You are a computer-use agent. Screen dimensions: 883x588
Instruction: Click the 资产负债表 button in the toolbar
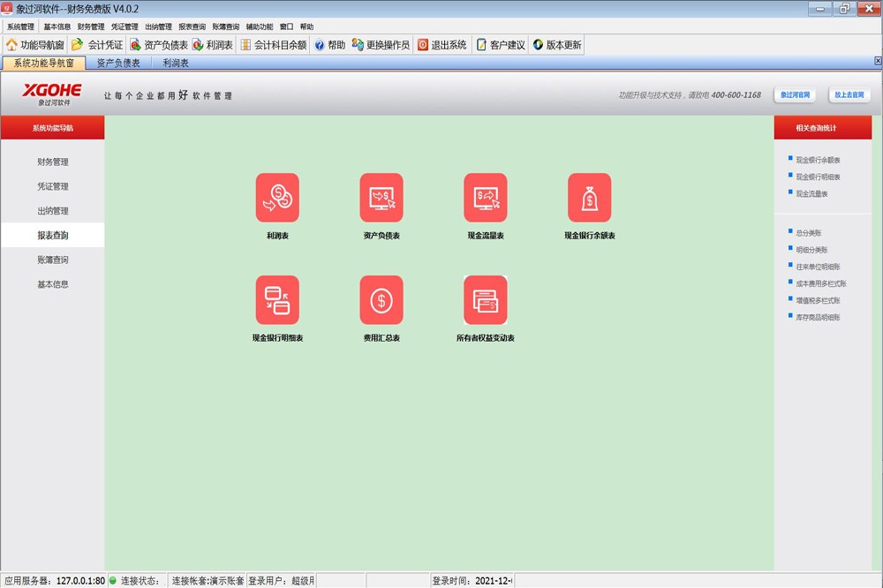pos(158,45)
